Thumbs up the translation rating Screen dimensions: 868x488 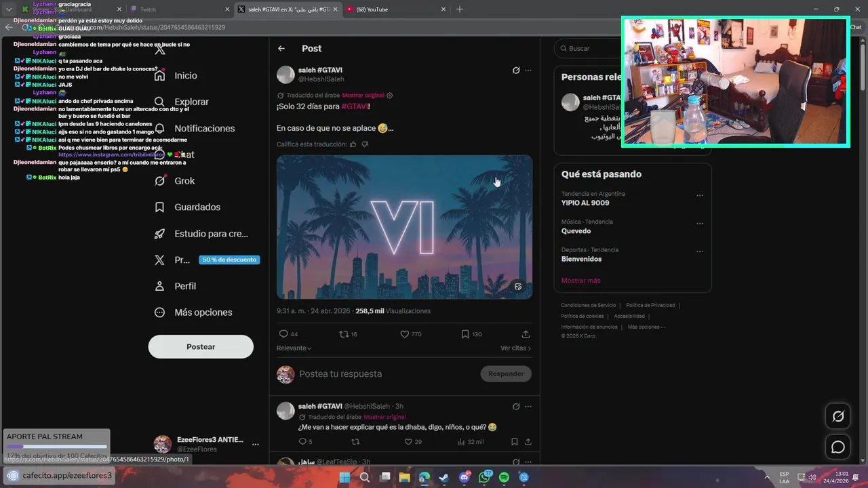coord(353,144)
